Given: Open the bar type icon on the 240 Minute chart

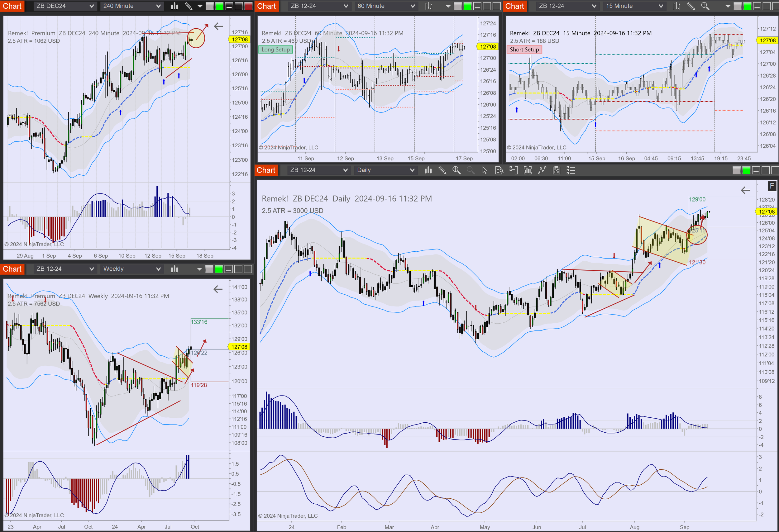Looking at the screenshot, I should pos(174,6).
